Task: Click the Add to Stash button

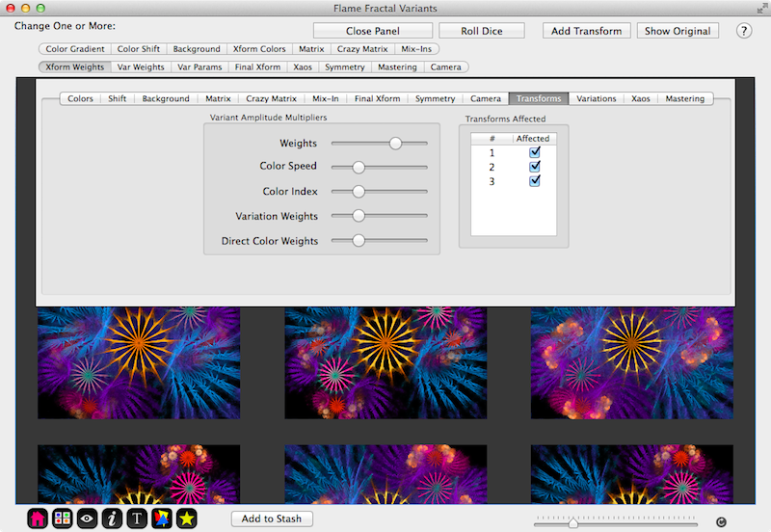Action: click(x=272, y=519)
